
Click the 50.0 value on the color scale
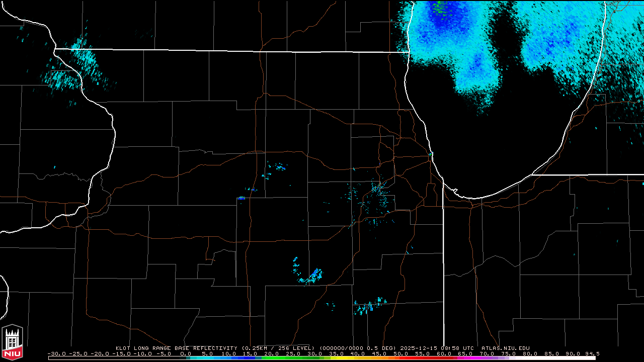point(400,353)
